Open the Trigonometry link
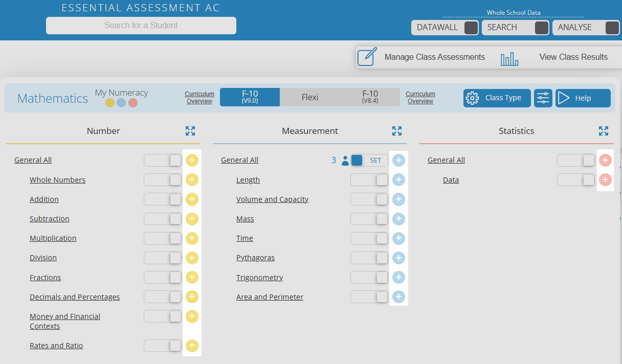Viewport: 622px width, 364px height. click(259, 278)
